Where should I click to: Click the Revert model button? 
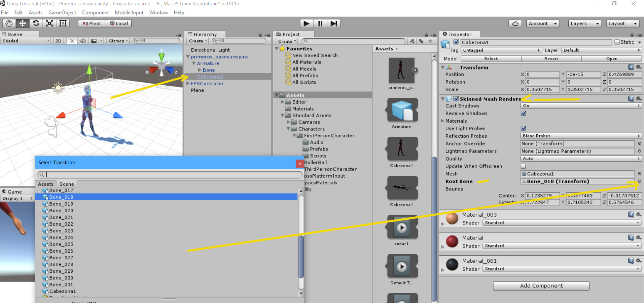pyautogui.click(x=551, y=59)
